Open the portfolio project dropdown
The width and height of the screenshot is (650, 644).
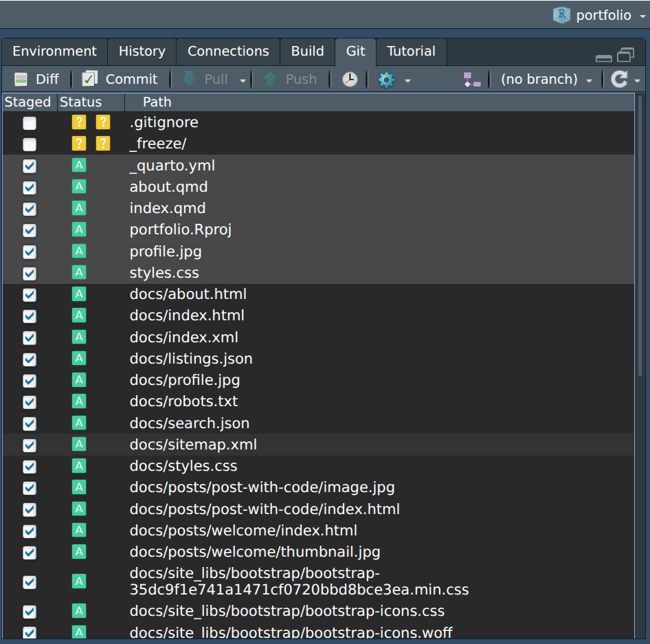pyautogui.click(x=643, y=14)
